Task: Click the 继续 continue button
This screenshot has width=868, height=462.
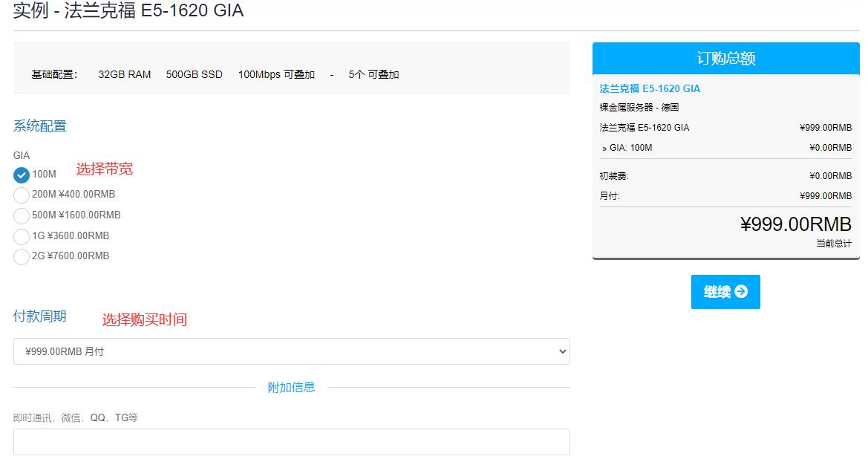Action: tap(725, 291)
